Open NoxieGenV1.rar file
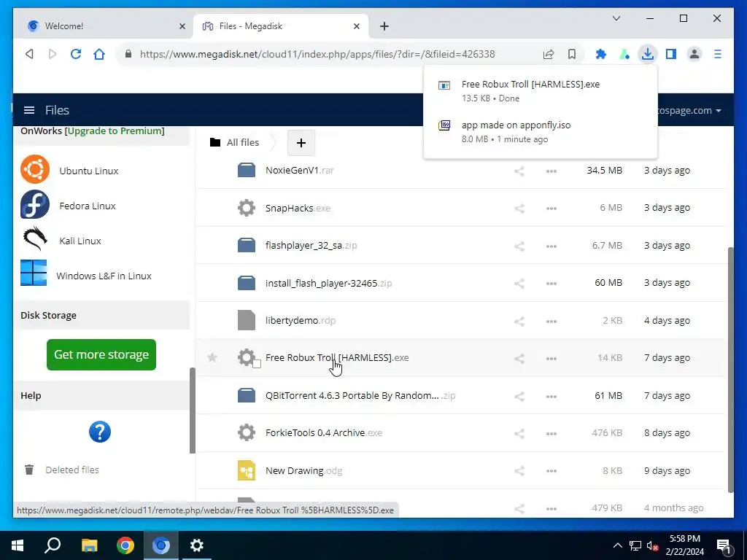Image resolution: width=747 pixels, height=560 pixels. coord(300,171)
